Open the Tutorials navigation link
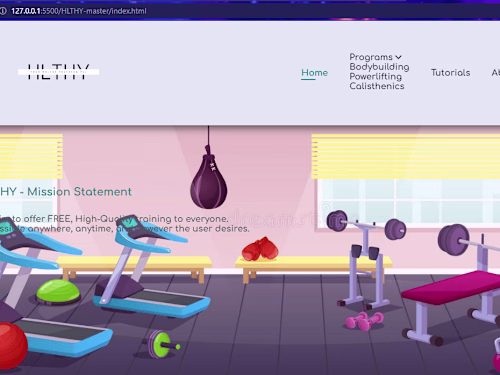The image size is (500, 375). 450,73
